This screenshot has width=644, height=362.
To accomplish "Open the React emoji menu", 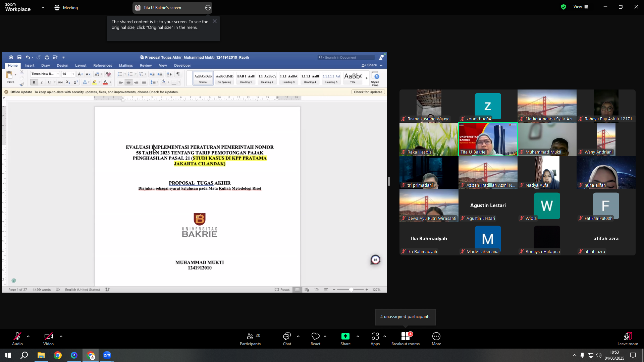I will 315,339.
